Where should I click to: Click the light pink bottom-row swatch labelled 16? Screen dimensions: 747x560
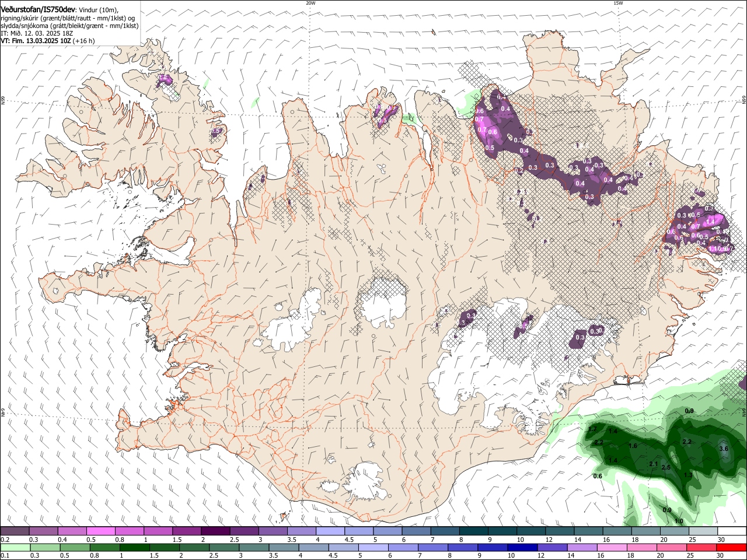612,548
